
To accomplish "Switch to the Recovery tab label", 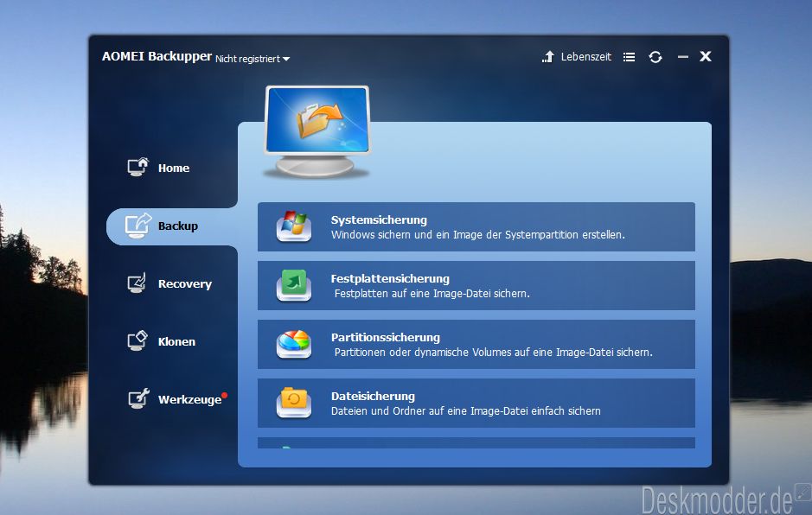I will click(185, 284).
